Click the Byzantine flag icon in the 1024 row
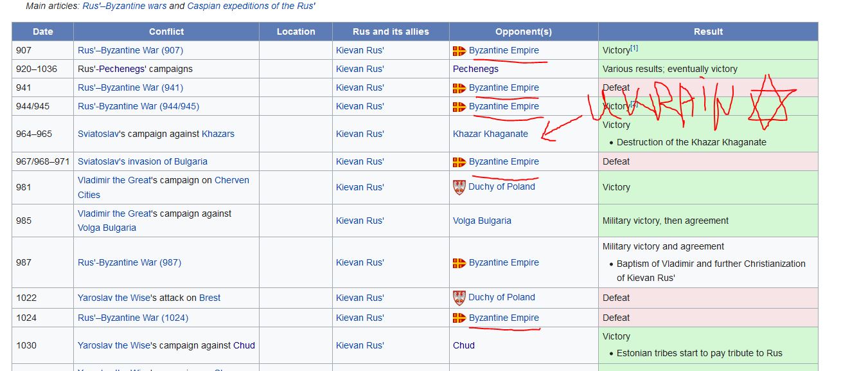This screenshot has width=868, height=371. pyautogui.click(x=459, y=318)
